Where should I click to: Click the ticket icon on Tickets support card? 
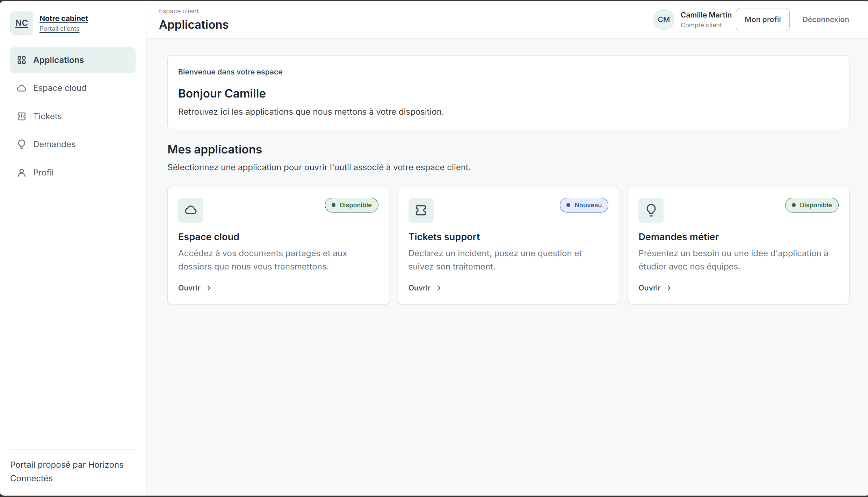pyautogui.click(x=421, y=210)
